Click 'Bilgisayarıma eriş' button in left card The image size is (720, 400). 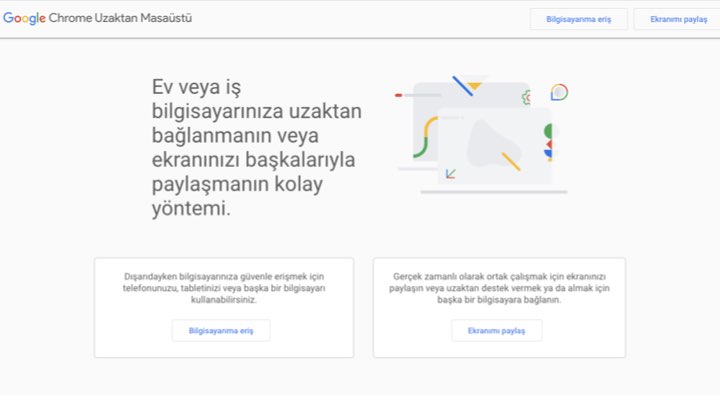coord(221,331)
